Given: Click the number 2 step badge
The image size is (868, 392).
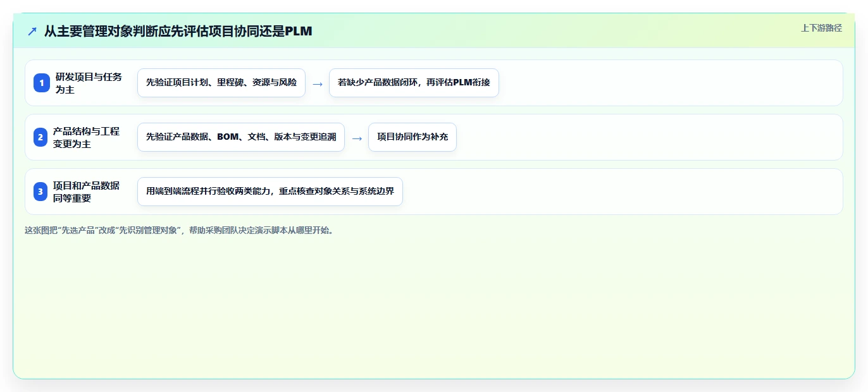Looking at the screenshot, I should tap(41, 137).
